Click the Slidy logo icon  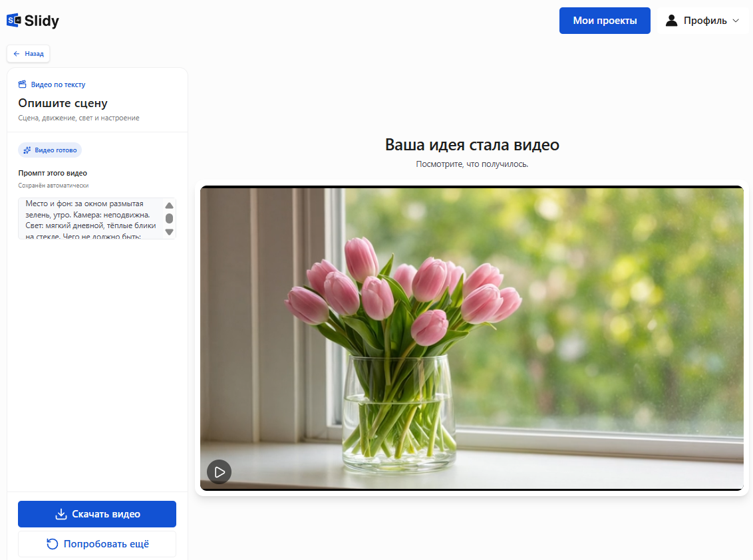14,20
